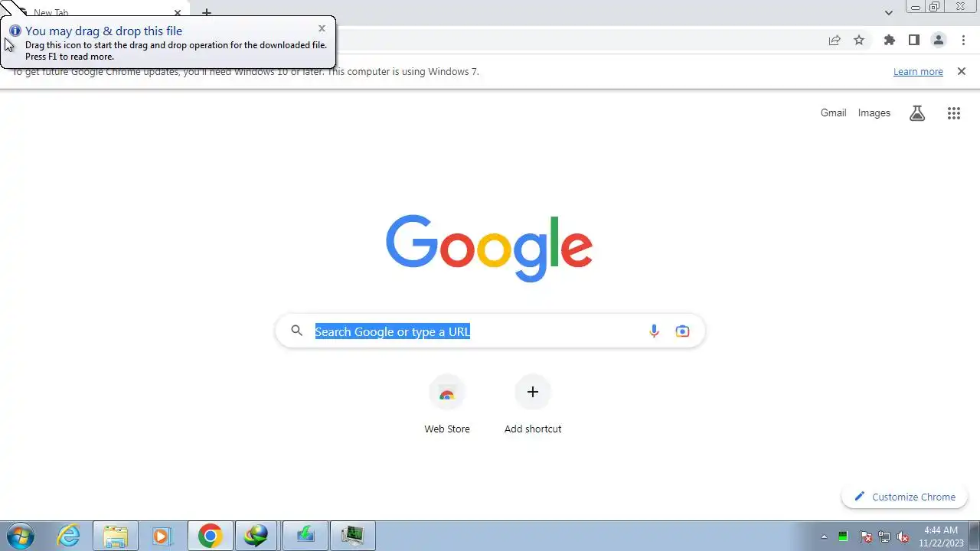Close the New Tab tab

click(178, 13)
